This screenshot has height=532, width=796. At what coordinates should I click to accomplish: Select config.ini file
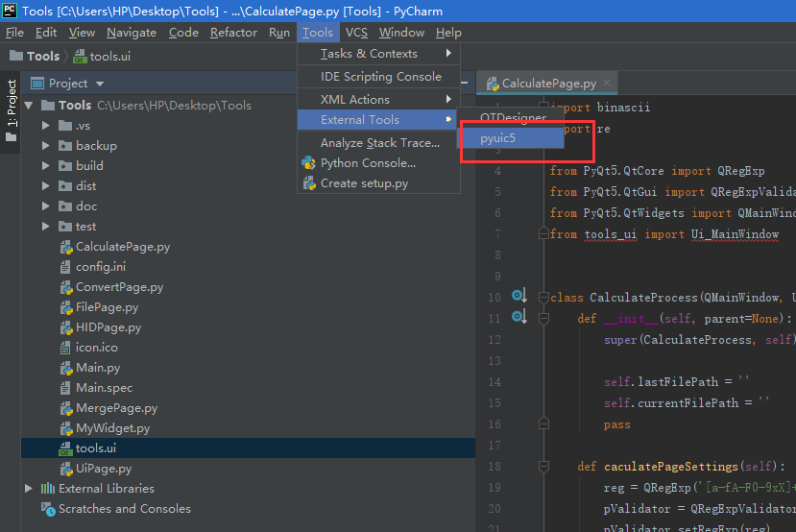pos(101,267)
